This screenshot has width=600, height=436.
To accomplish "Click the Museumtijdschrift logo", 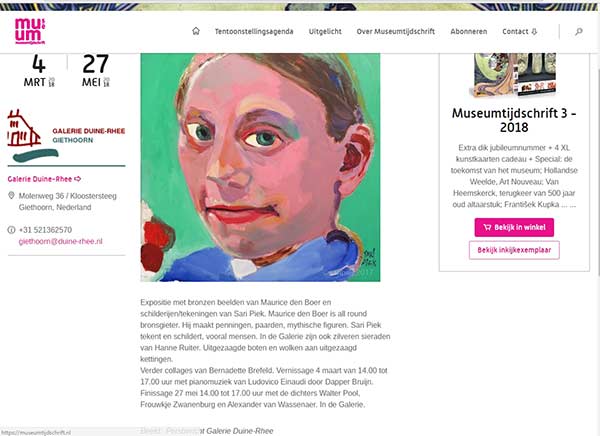I will coord(30,31).
